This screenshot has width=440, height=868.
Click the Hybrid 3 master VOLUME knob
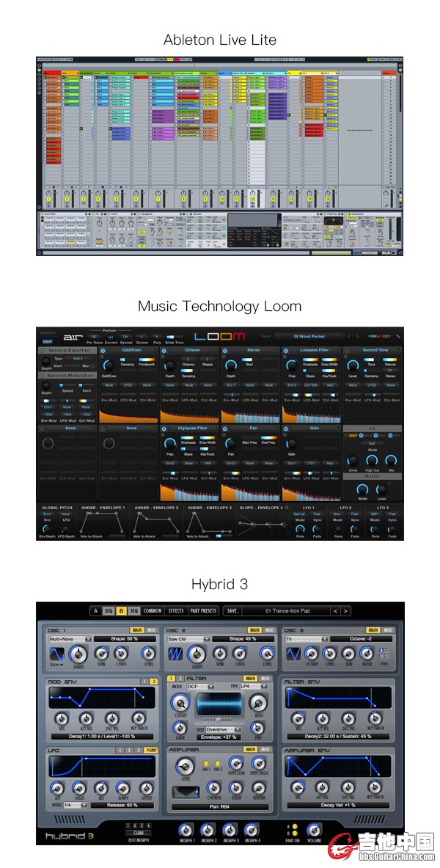point(314,828)
